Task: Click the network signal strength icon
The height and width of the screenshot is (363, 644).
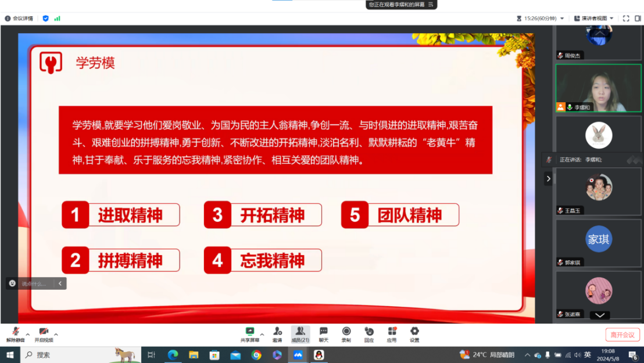Action: point(58,19)
